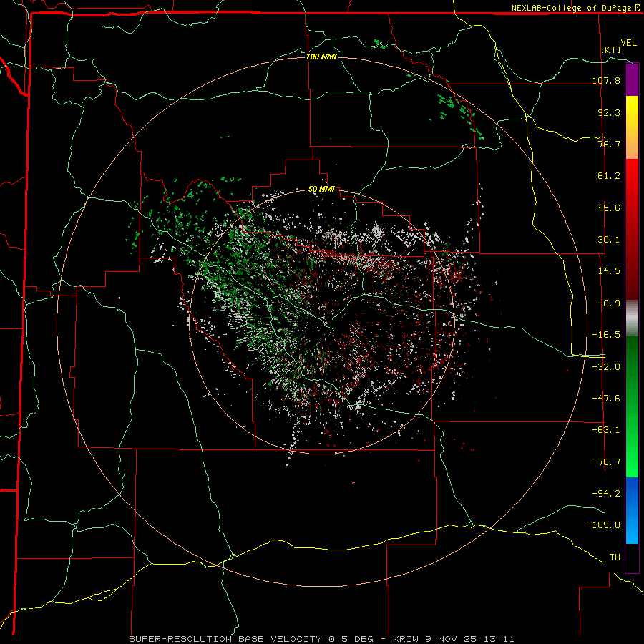Click the blue segment of velocity color bar
This screenshot has width=644, height=644.
[632, 510]
